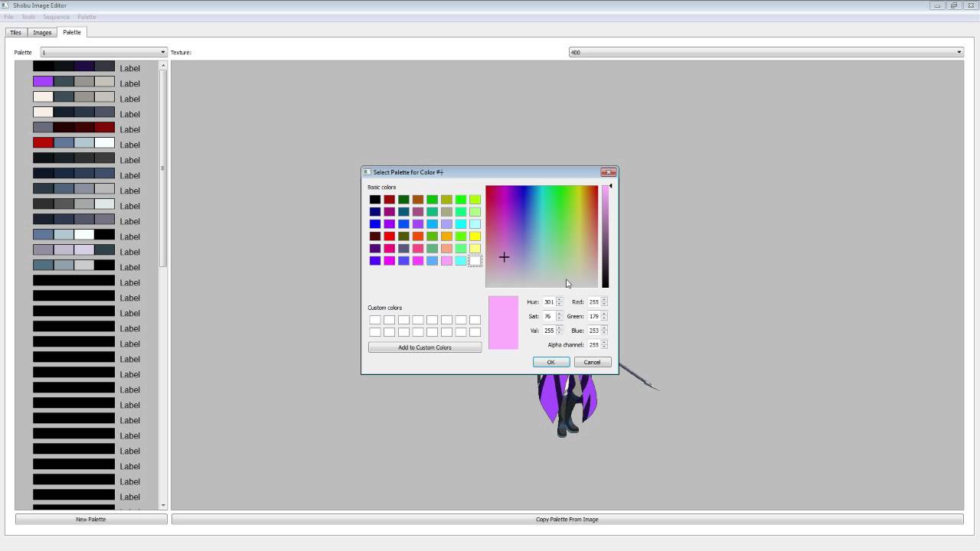Image resolution: width=980 pixels, height=551 pixels.
Task: Open the Sequence menu
Action: [56, 17]
